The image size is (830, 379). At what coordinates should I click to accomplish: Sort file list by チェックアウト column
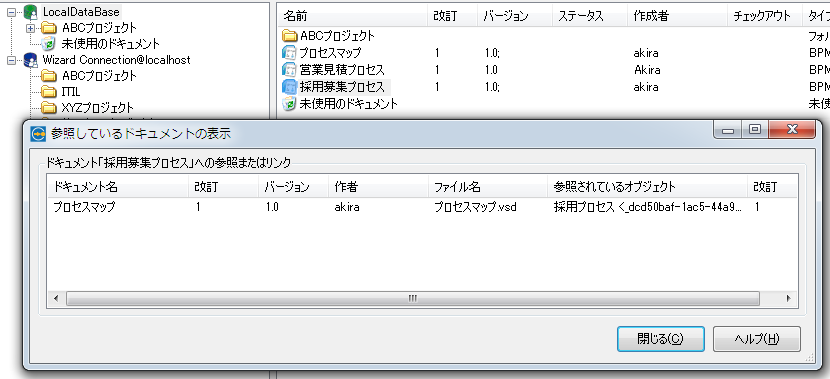[x=764, y=16]
